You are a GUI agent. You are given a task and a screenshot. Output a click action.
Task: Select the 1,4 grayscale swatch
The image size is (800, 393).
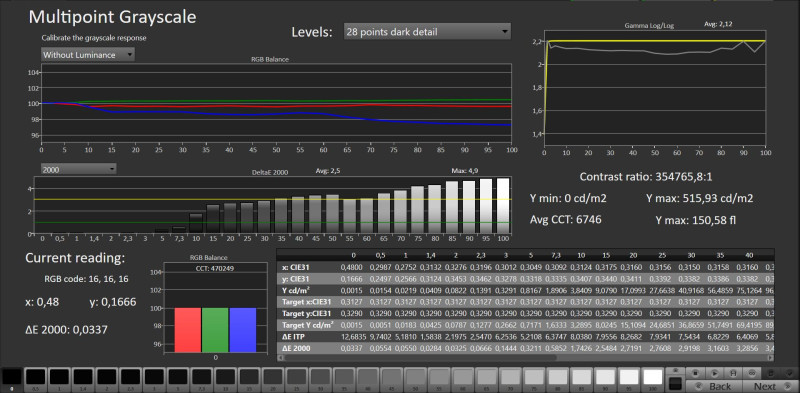pos(83,379)
